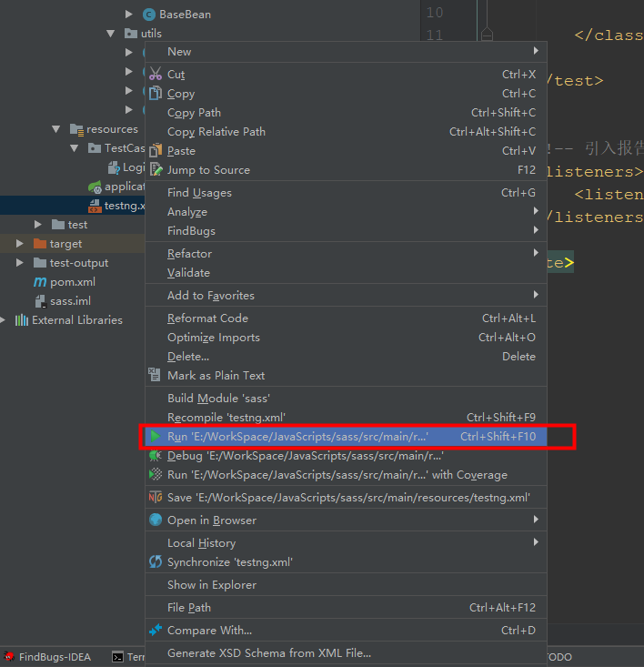Click the Compare With arrows icon
The image size is (644, 667).
[x=156, y=630]
